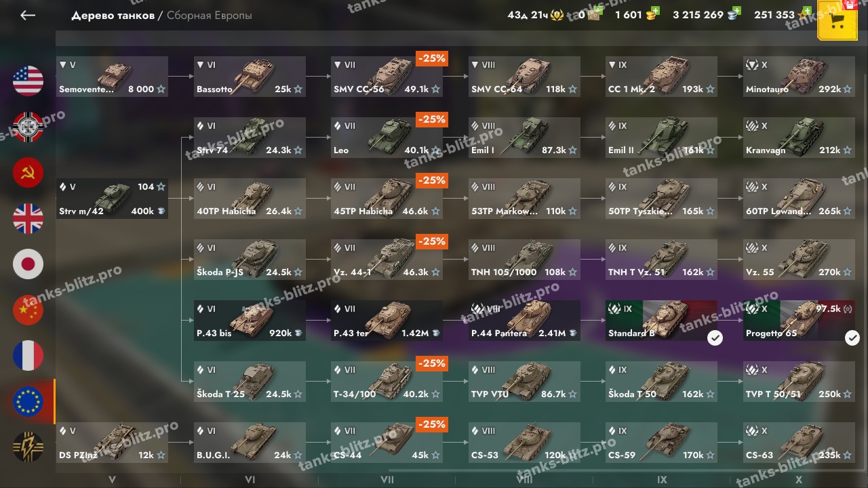Open the shop cart icon
Image resolution: width=868 pixels, height=488 pixels.
coord(837,21)
